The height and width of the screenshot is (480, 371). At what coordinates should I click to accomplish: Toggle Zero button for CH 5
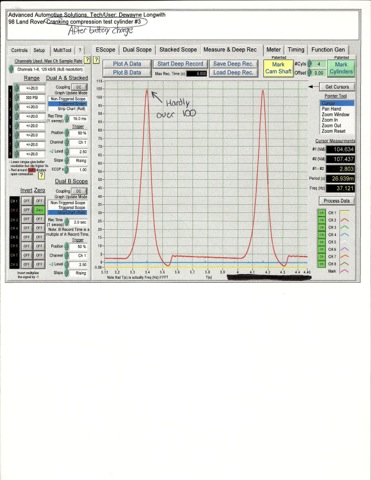point(39,237)
